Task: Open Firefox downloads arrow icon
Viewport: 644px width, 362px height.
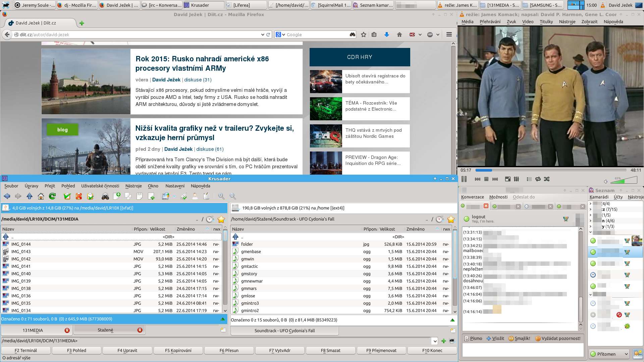Action: (x=386, y=35)
